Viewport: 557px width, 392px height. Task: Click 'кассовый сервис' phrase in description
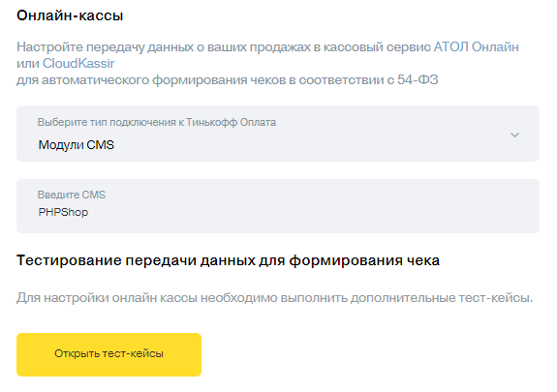click(377, 46)
